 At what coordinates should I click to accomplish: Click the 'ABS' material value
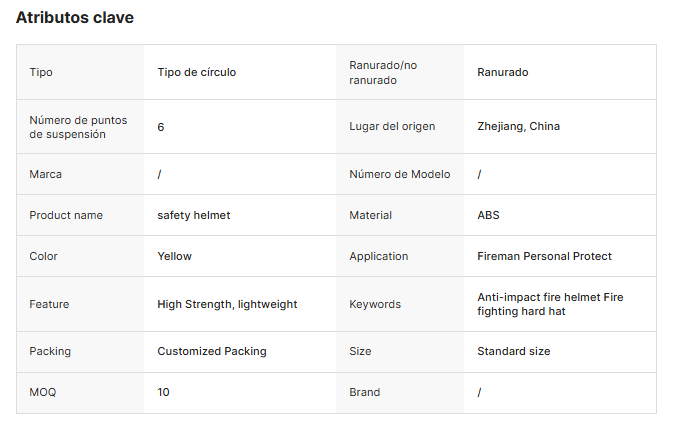pos(488,215)
